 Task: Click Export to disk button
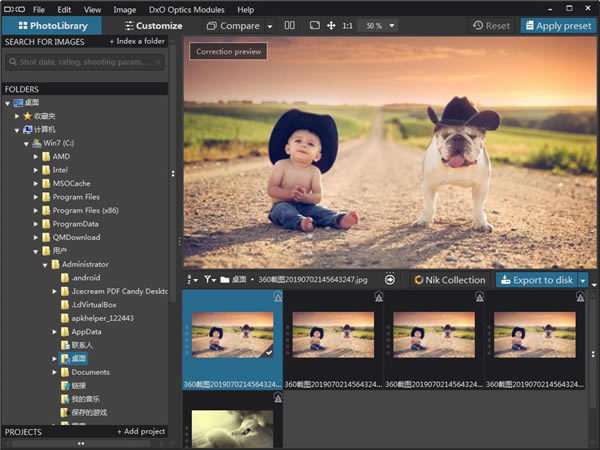537,280
